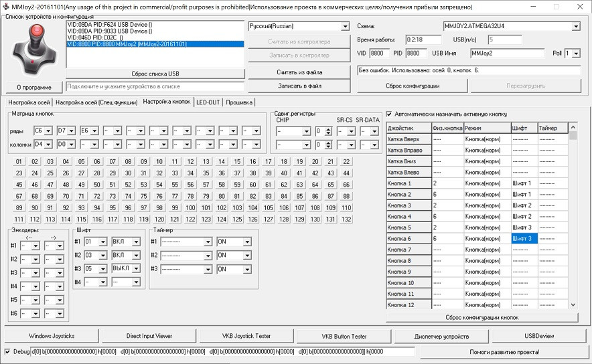Click the USB Имя text field

point(506,53)
